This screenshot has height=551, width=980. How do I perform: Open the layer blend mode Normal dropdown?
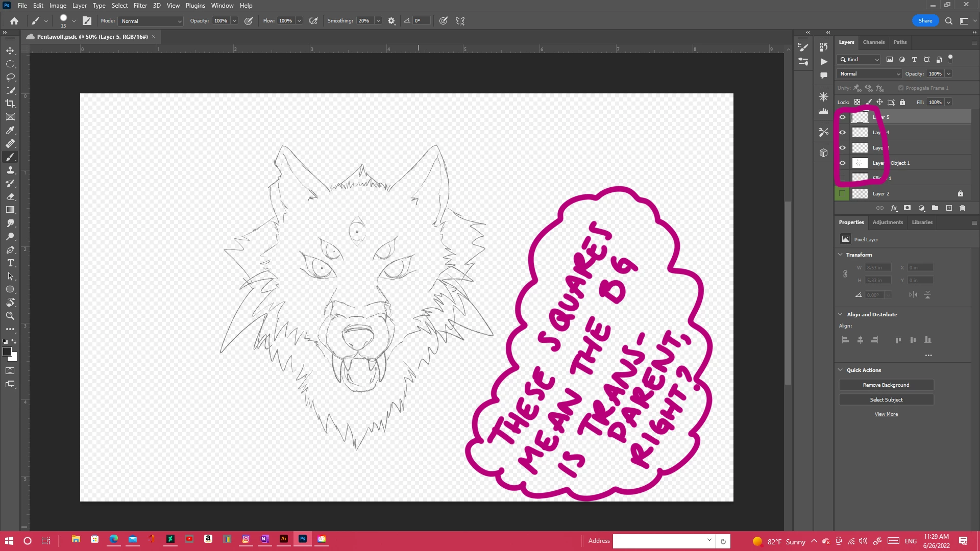click(x=869, y=74)
